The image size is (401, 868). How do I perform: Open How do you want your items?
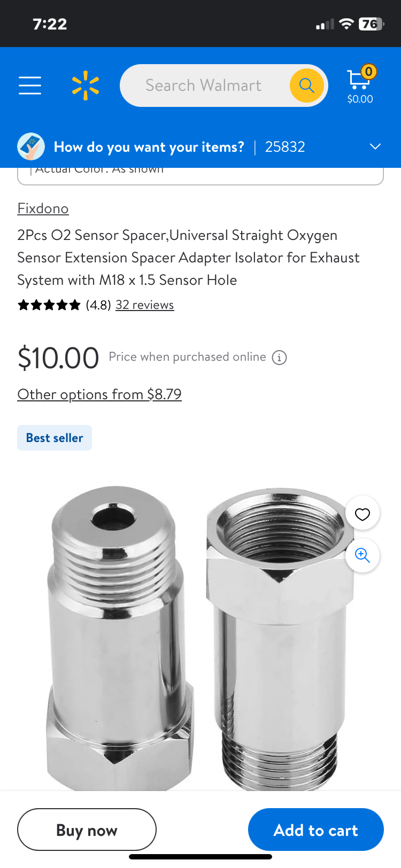149,147
